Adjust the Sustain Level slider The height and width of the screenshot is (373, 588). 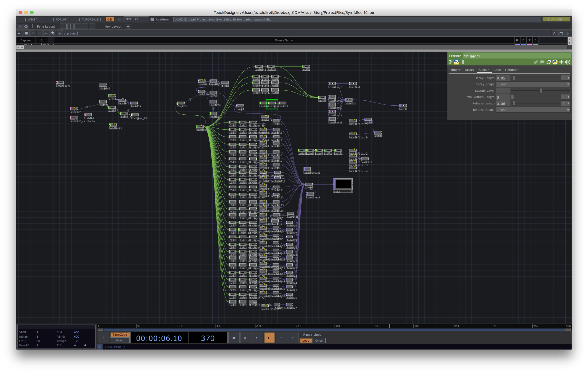[x=541, y=91]
